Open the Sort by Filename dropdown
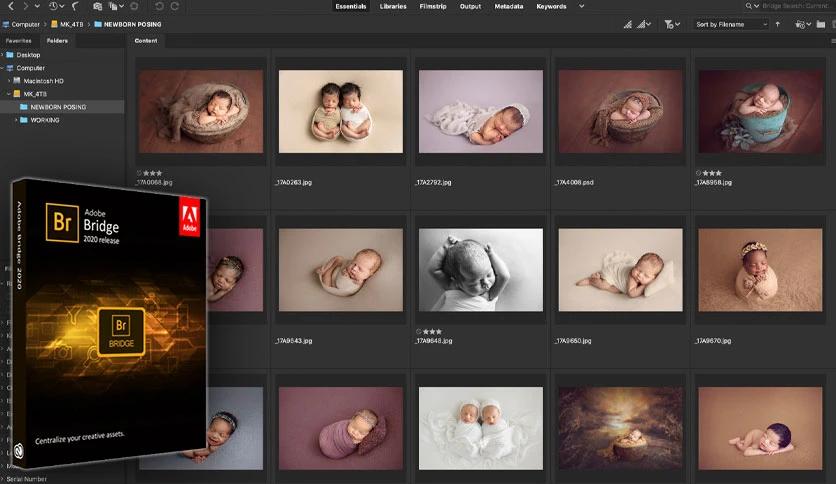 pyautogui.click(x=731, y=25)
